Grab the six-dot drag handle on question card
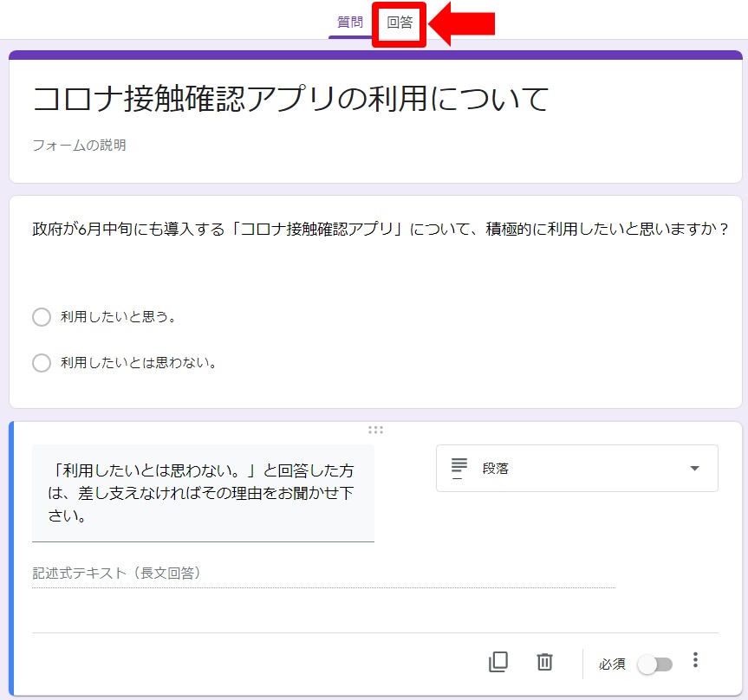748x700 pixels. click(375, 430)
